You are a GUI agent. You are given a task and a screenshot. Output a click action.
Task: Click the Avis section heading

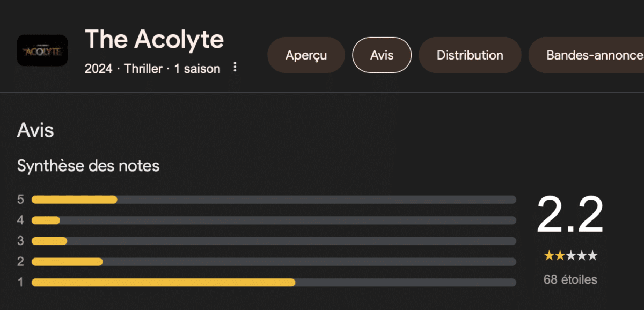tap(35, 130)
